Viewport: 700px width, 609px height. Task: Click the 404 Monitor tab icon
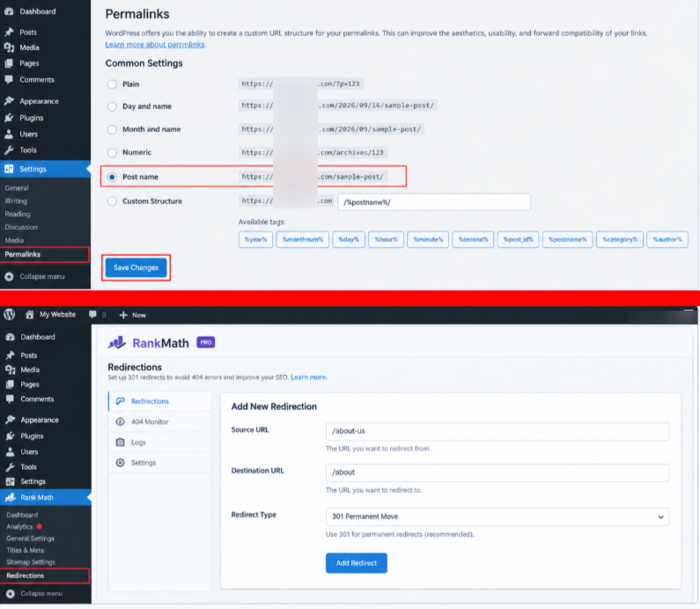[120, 422]
